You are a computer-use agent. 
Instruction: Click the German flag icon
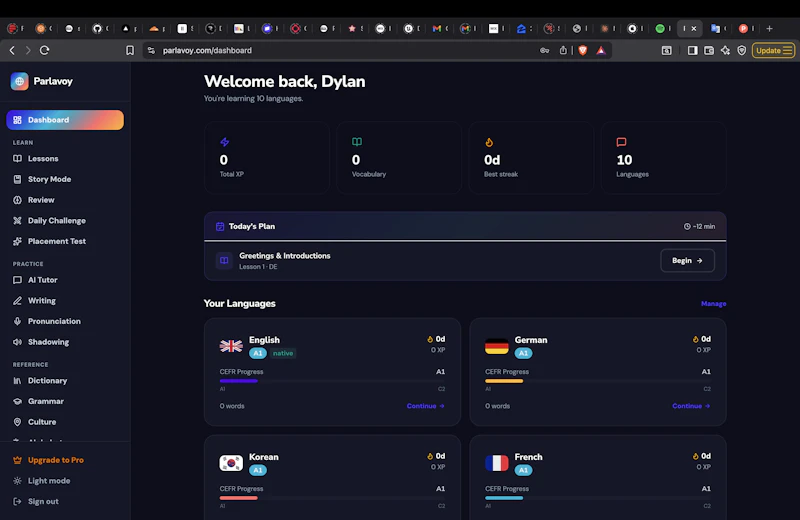pos(496,346)
